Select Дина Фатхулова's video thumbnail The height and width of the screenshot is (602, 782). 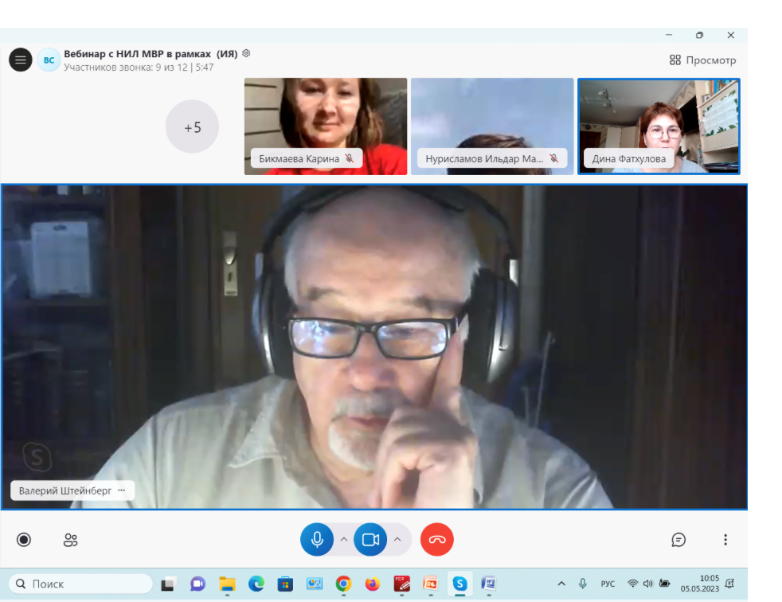pyautogui.click(x=658, y=126)
